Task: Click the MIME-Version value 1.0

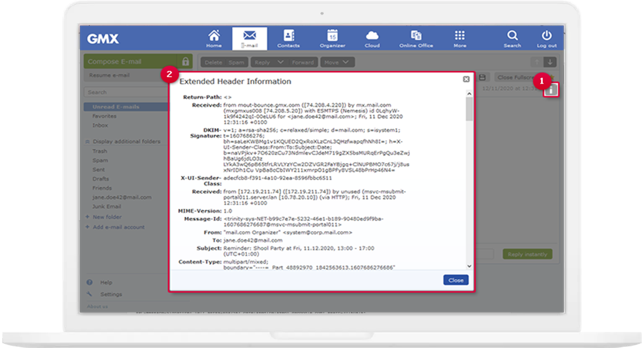Action: pyautogui.click(x=228, y=211)
